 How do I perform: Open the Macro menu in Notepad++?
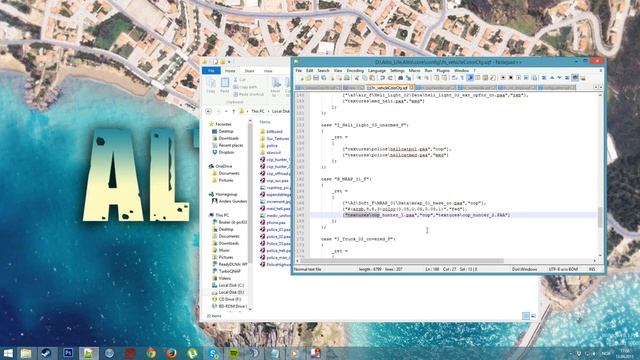click(x=414, y=71)
